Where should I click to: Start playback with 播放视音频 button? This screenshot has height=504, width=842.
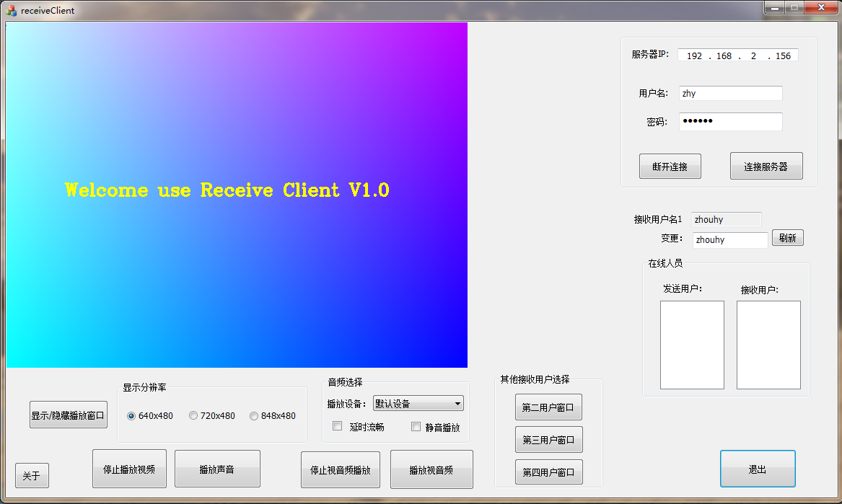(x=431, y=469)
